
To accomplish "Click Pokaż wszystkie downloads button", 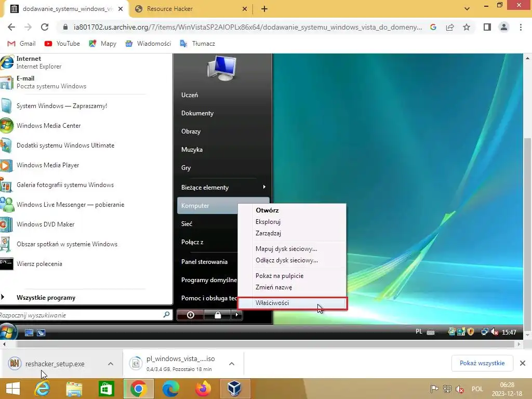I will pos(482,363).
